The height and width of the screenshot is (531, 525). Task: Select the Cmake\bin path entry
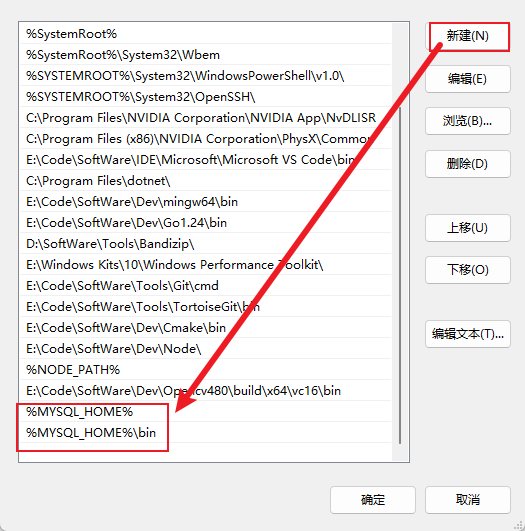coord(206,328)
